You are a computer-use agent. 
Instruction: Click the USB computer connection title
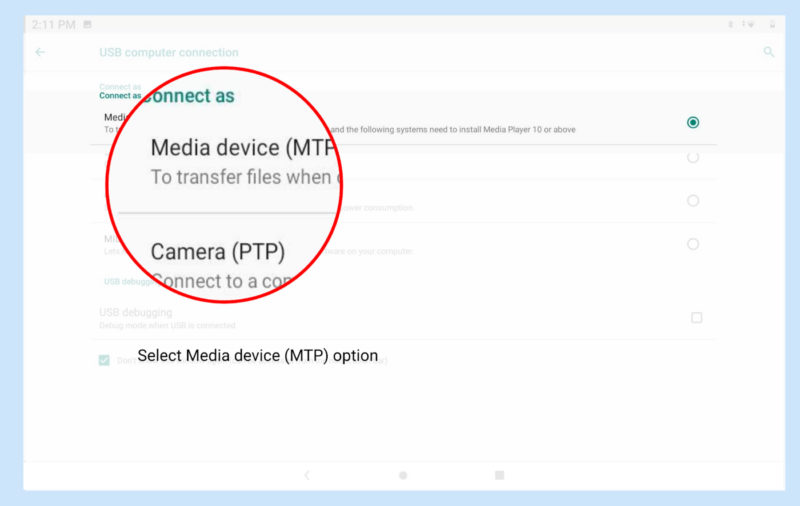point(168,52)
